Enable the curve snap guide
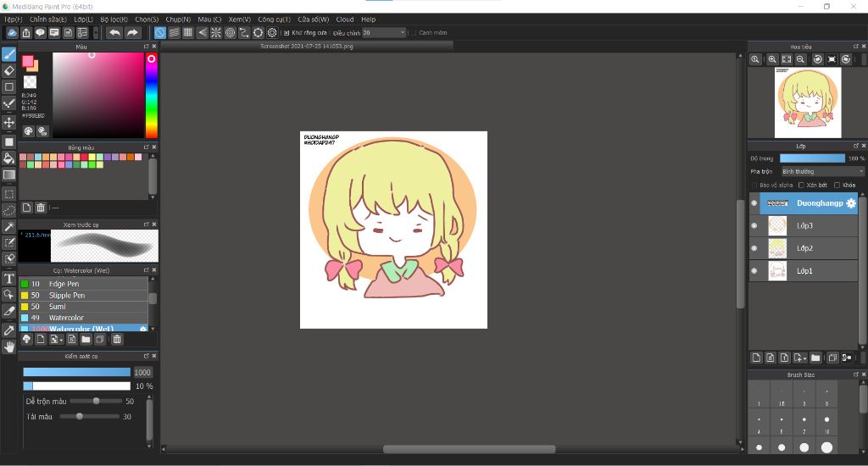The image size is (868, 466). tap(244, 33)
